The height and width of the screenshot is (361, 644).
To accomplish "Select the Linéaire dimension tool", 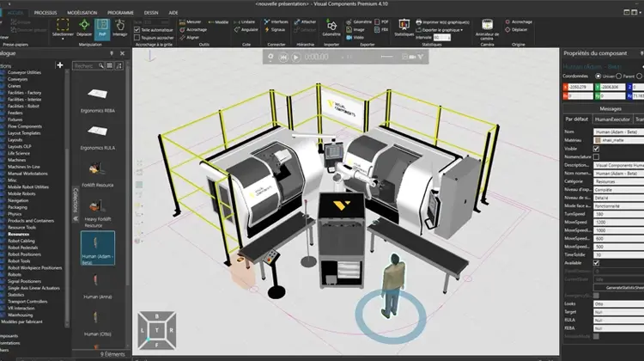I will tap(245, 21).
